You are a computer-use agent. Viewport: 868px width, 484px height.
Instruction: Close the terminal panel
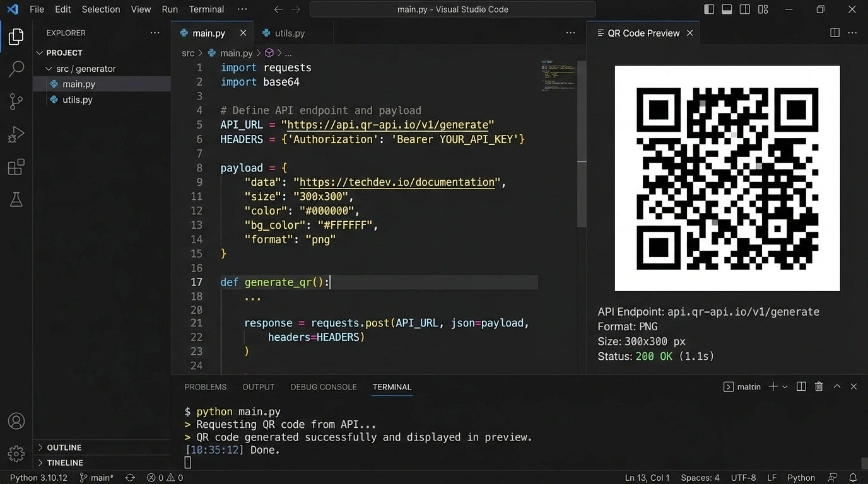click(853, 386)
